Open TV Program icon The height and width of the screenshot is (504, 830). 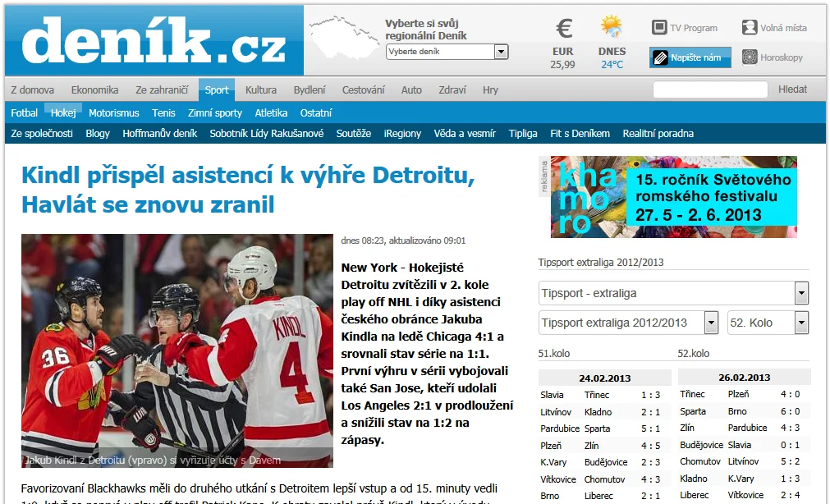point(659,27)
